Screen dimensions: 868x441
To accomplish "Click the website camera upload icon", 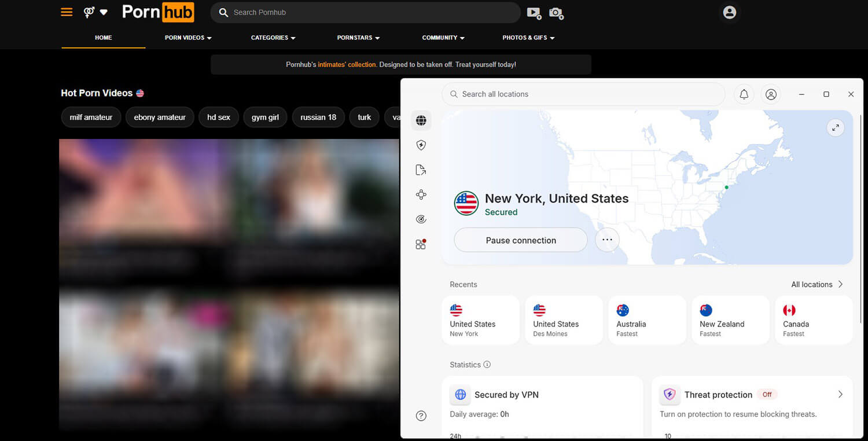I will pyautogui.click(x=556, y=13).
